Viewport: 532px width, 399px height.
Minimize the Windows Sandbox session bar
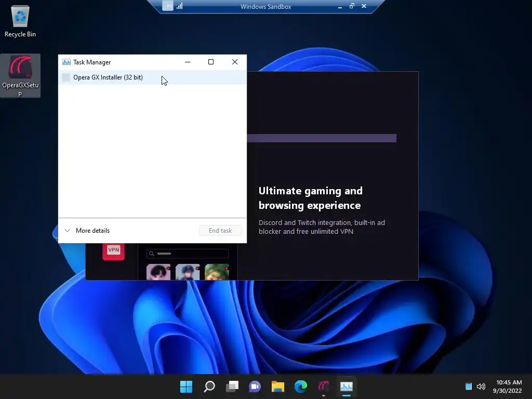(340, 6)
